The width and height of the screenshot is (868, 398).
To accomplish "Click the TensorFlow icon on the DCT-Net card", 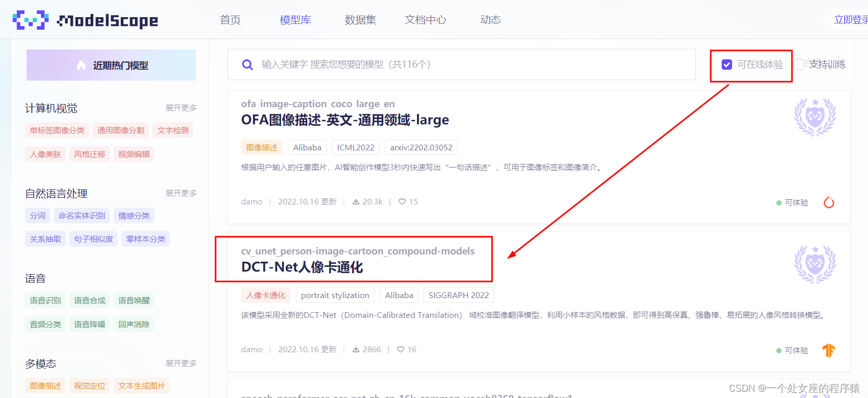I will [829, 350].
